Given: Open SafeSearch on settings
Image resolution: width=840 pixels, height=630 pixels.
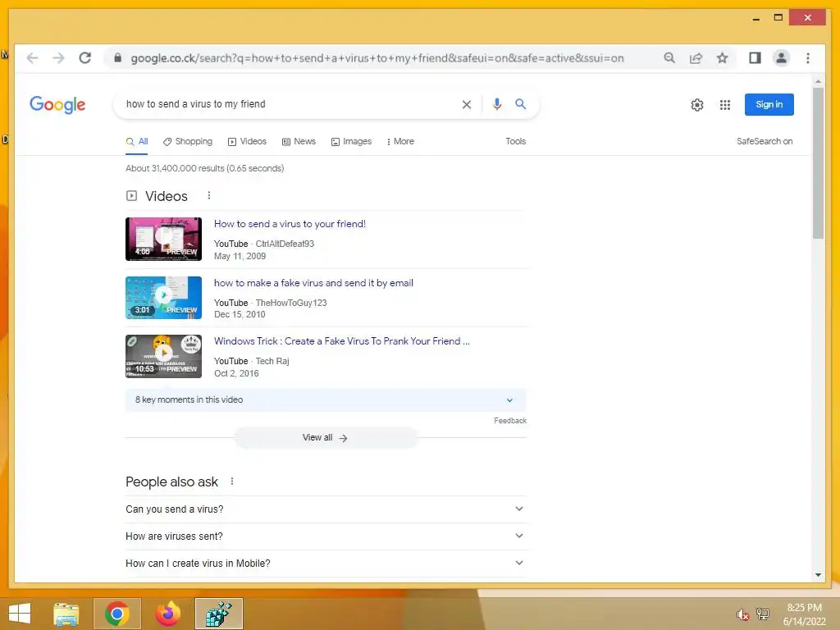Looking at the screenshot, I should 764,141.
